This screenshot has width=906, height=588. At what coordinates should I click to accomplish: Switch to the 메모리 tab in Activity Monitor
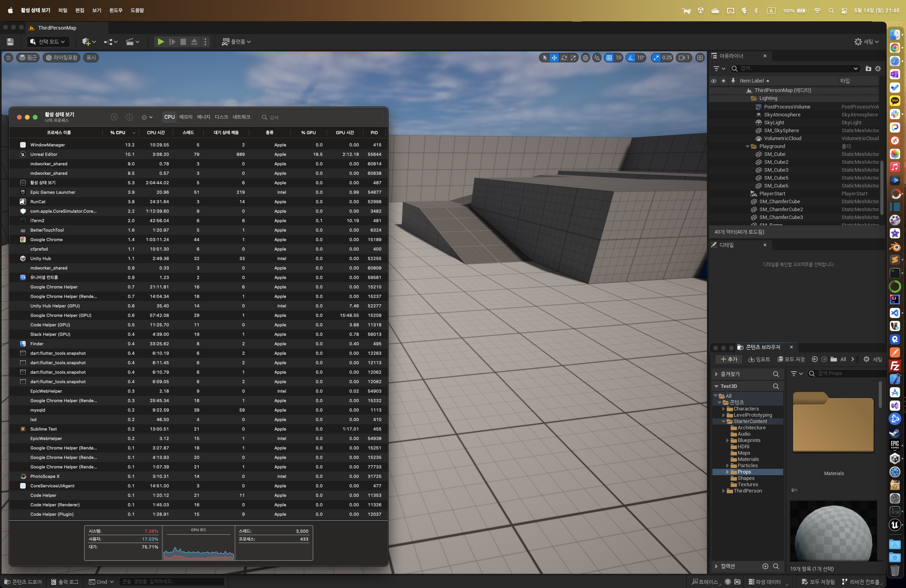186,117
